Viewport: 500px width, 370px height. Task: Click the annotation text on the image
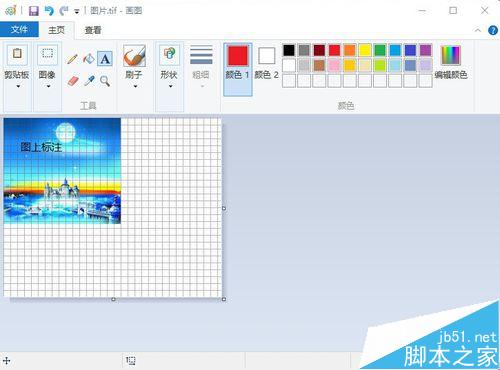41,147
